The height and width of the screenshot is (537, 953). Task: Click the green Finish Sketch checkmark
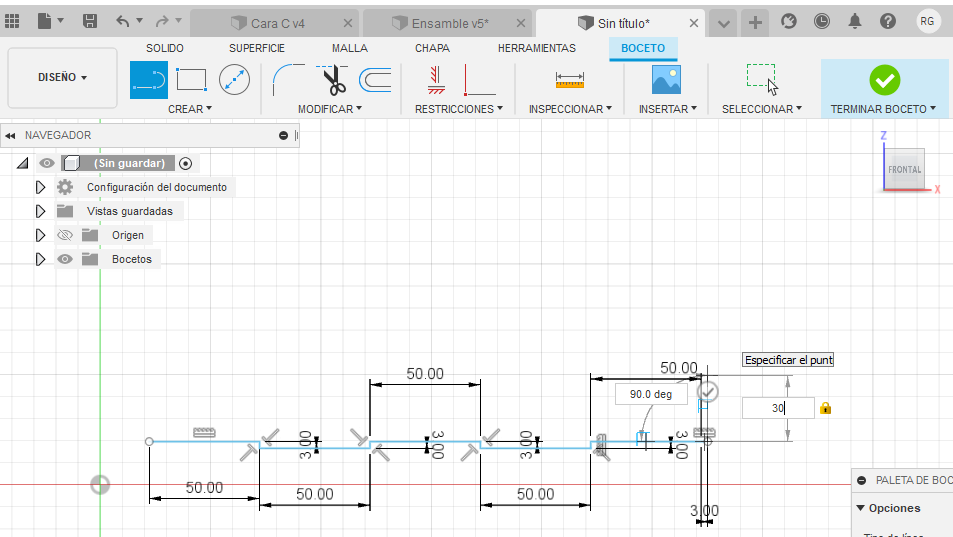point(884,80)
